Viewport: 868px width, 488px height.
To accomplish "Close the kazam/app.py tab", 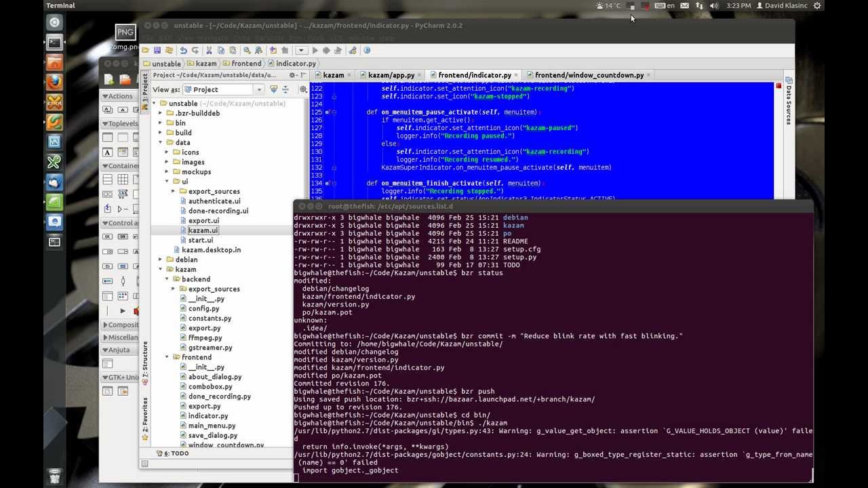I will [420, 75].
